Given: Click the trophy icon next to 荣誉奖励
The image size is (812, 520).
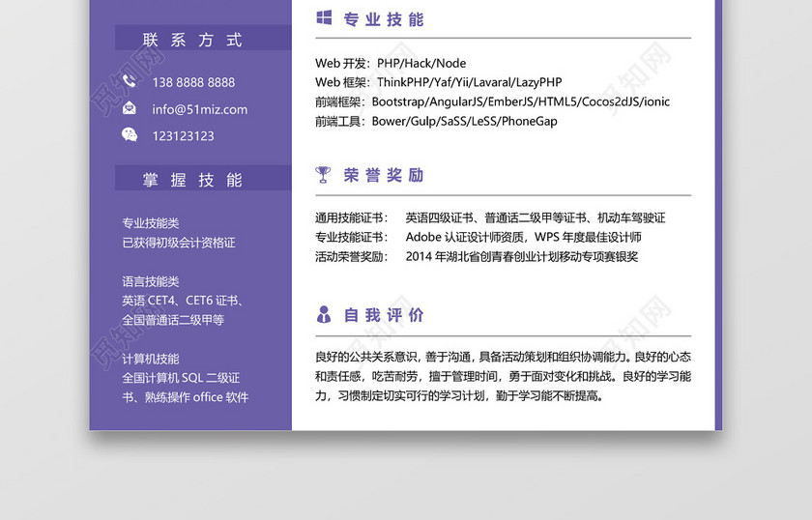Looking at the screenshot, I should pyautogui.click(x=323, y=175).
